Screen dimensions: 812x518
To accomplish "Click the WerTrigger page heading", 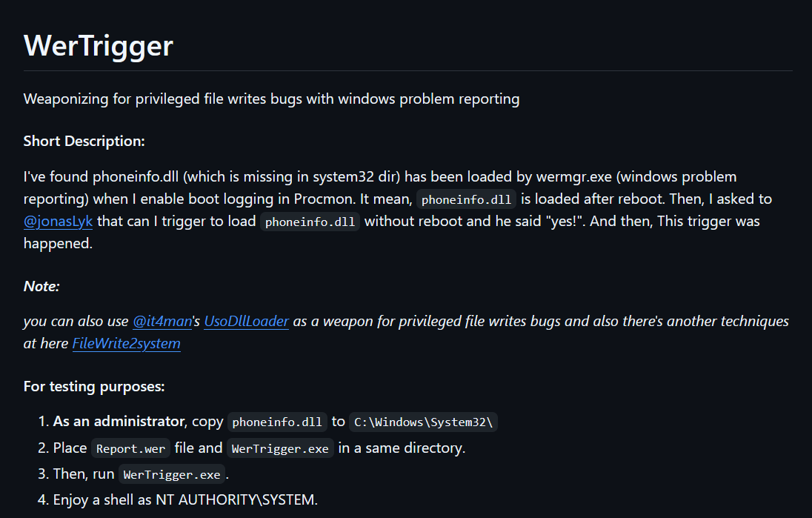I will 99,46.
